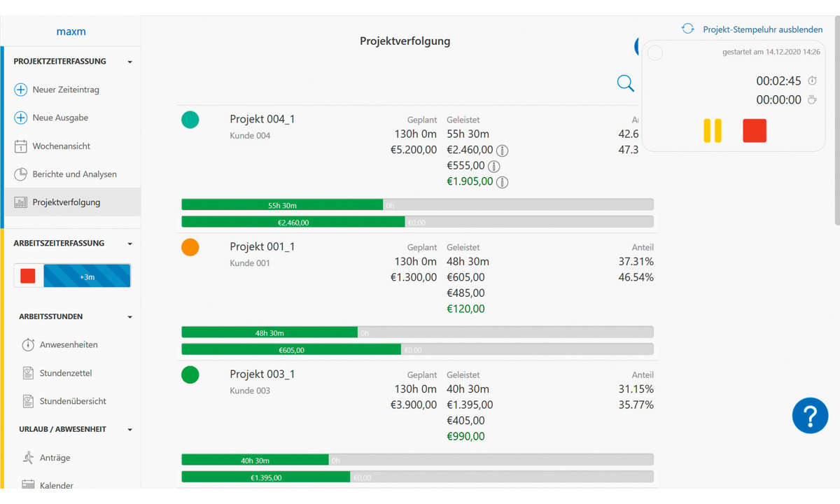
Task: Click info icon beside €2.460,00
Action: tap(502, 150)
